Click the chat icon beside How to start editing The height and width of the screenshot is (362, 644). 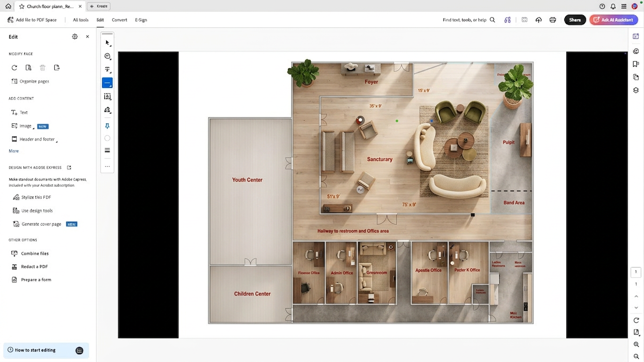coord(79,350)
